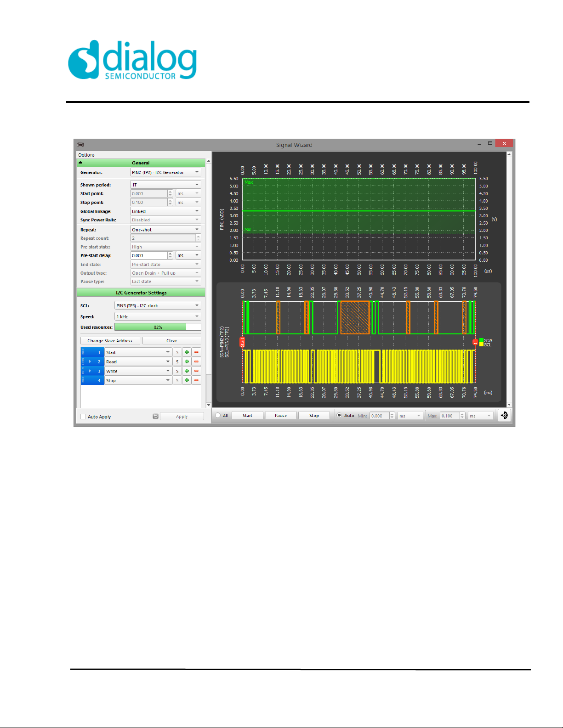Click the red start marker on the waveform
This screenshot has height=728, width=563.
(242, 342)
